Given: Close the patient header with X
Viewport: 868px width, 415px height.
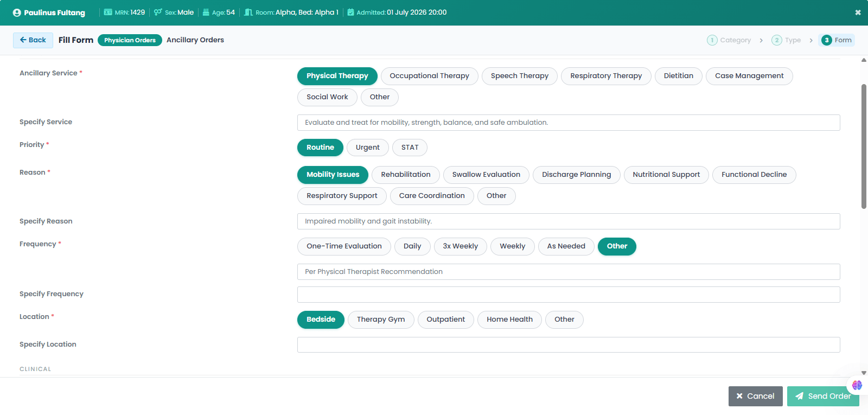Looking at the screenshot, I should tap(858, 12).
